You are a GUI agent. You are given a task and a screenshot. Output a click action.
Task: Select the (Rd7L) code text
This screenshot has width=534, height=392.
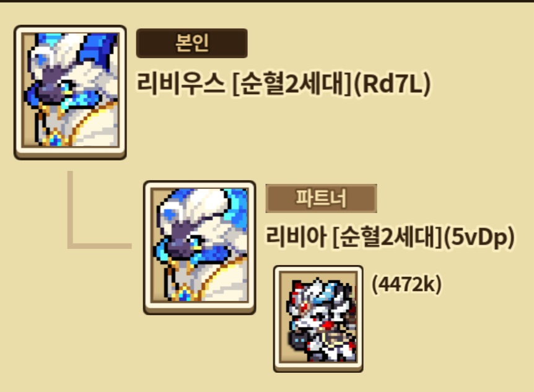(392, 84)
